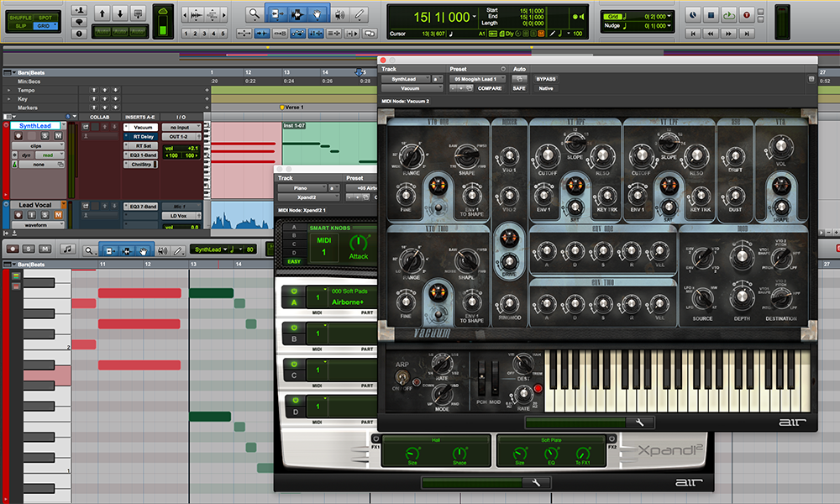Screen dimensions: 840x504
Task: Expand the Tempo ruler
Action: point(8,90)
